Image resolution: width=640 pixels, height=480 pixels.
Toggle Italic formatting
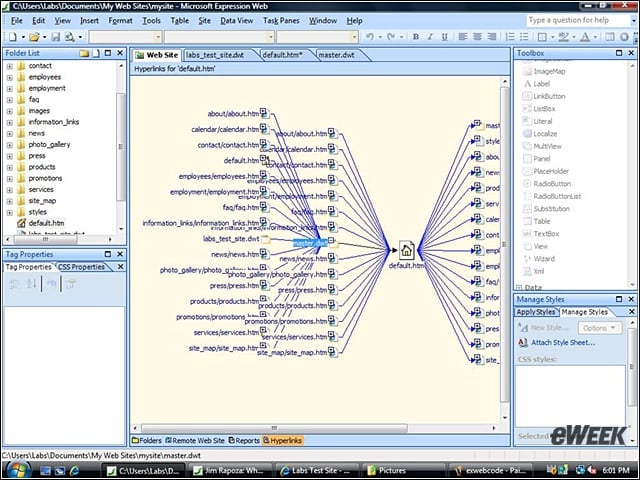coord(430,37)
